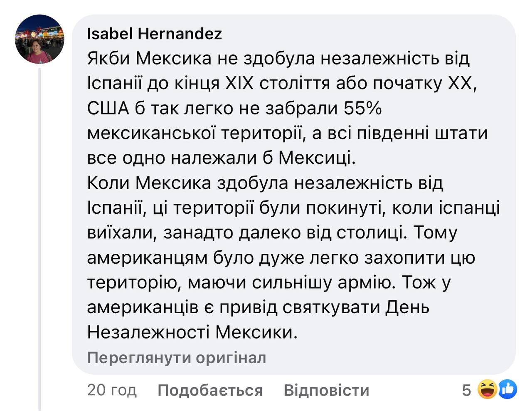Viewport: 532px width, 411px height.
Task: Click the "XIX" numeral in the comment
Action: (x=239, y=83)
